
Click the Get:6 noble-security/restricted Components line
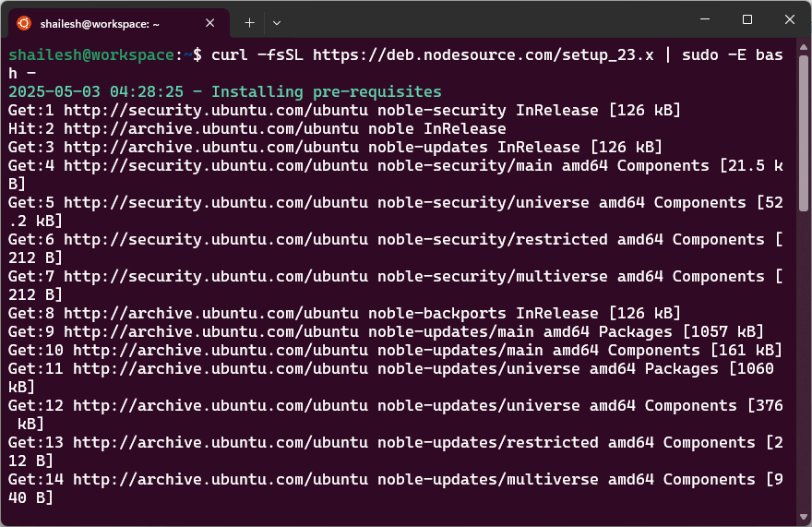coord(396,248)
